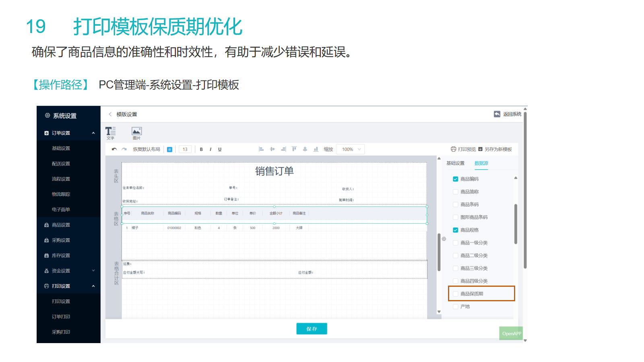Edit the font size field showing 13
644x362 pixels.
185,149
